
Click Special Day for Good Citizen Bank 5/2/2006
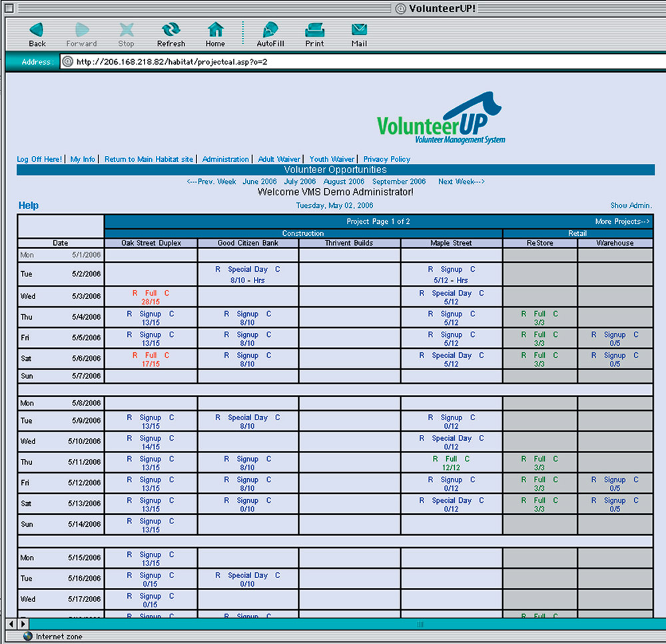(x=248, y=269)
